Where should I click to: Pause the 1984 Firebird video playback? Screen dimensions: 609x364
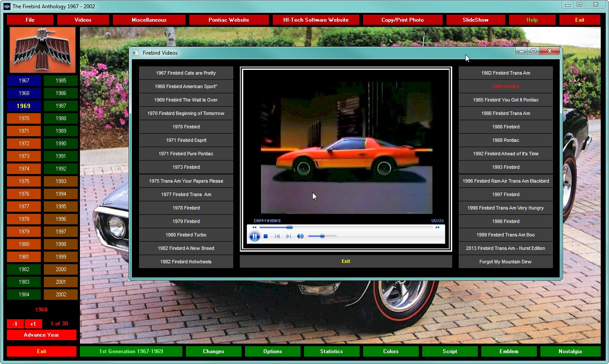pyautogui.click(x=254, y=236)
